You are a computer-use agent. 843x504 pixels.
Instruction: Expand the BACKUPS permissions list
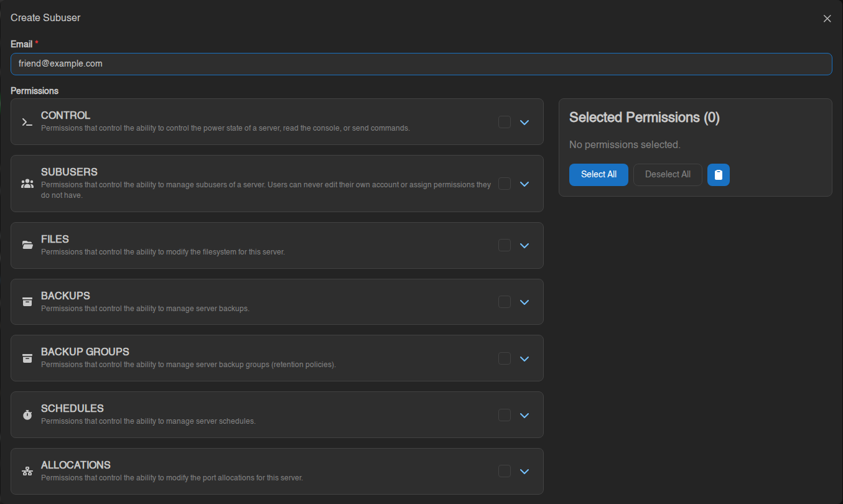pos(524,302)
